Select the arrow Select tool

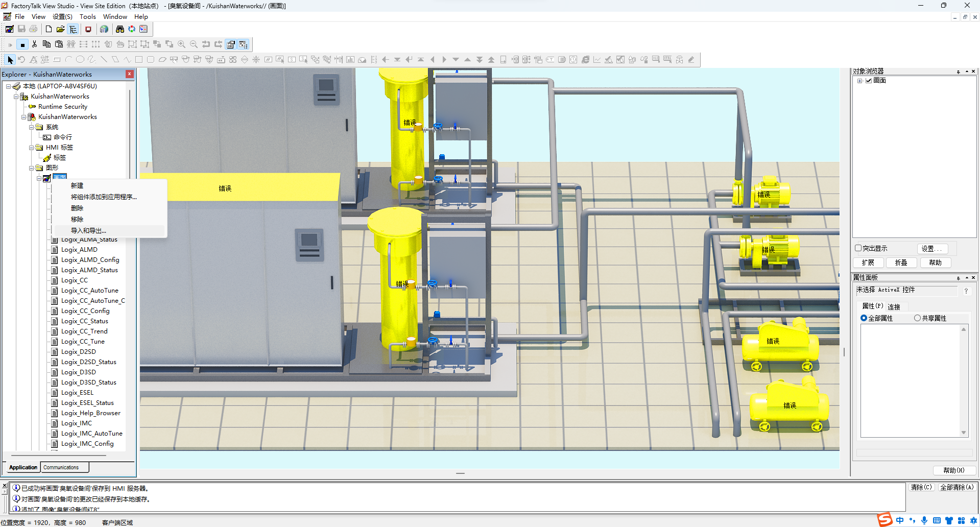click(10, 60)
